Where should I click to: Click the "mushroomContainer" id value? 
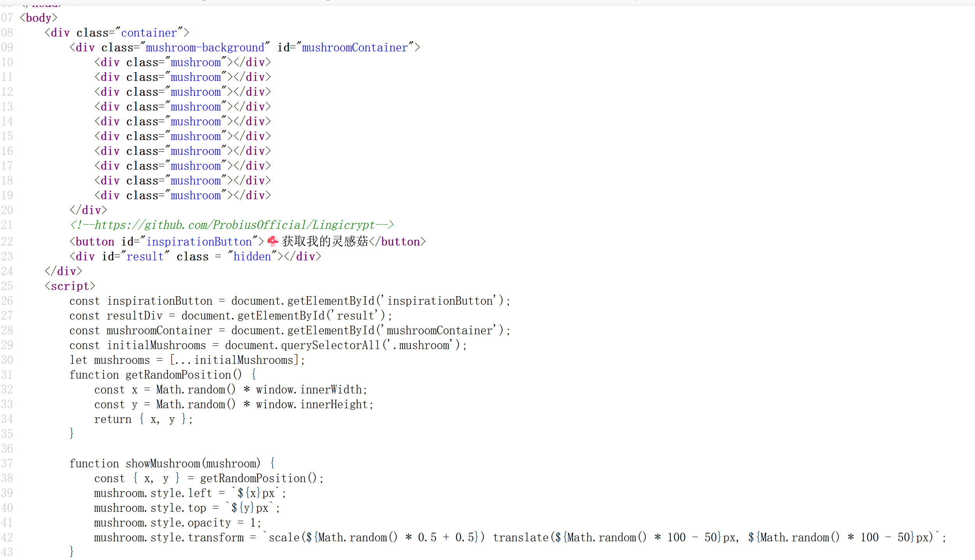355,47
